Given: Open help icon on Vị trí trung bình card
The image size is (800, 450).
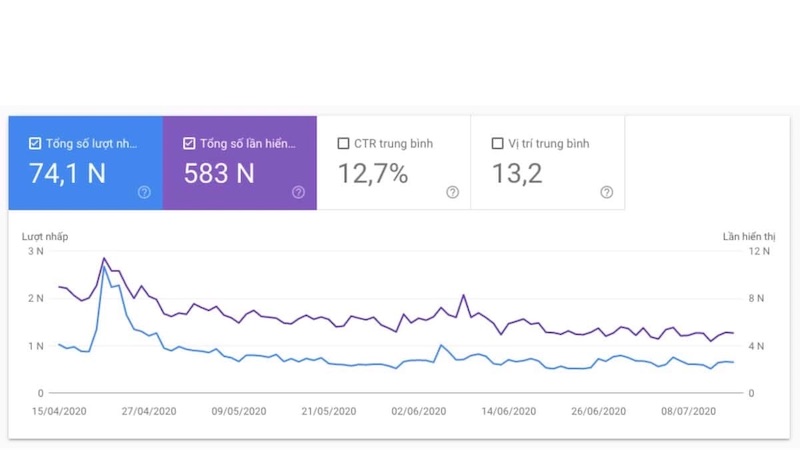Looking at the screenshot, I should coord(606,192).
